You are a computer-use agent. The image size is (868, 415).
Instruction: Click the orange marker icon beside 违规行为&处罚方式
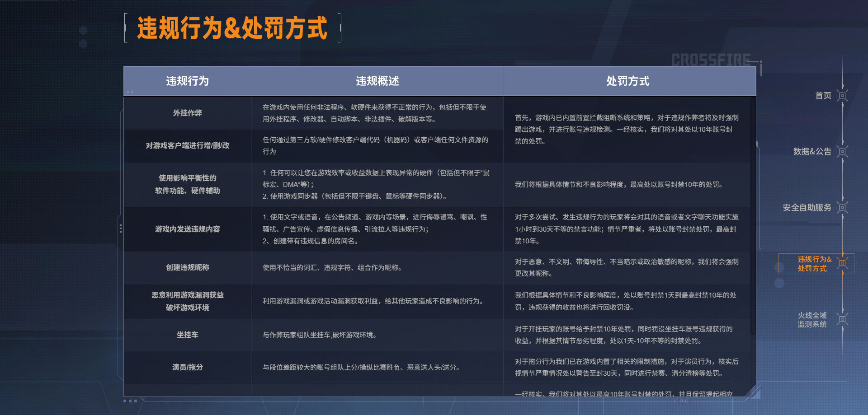coord(842,263)
